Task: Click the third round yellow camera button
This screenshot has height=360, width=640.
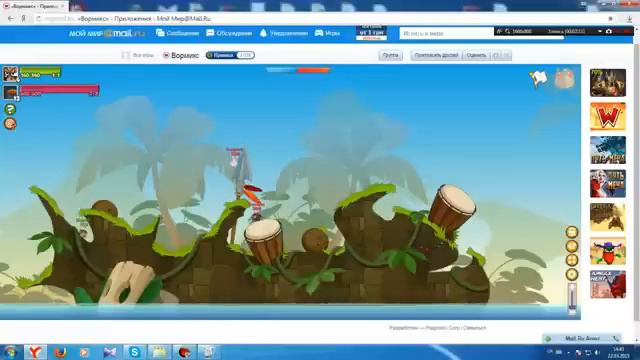Action: 572,260
